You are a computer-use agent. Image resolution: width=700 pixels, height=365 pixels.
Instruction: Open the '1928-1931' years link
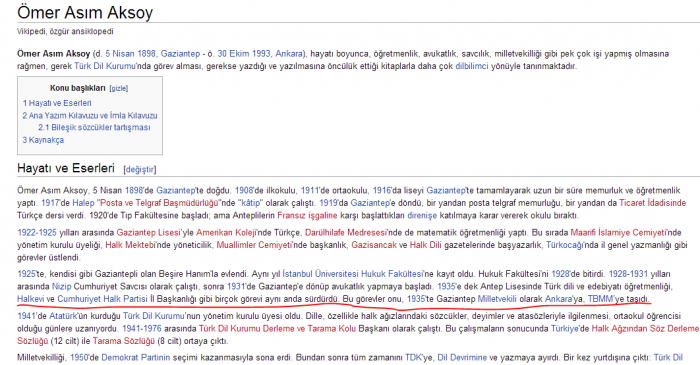pos(628,274)
